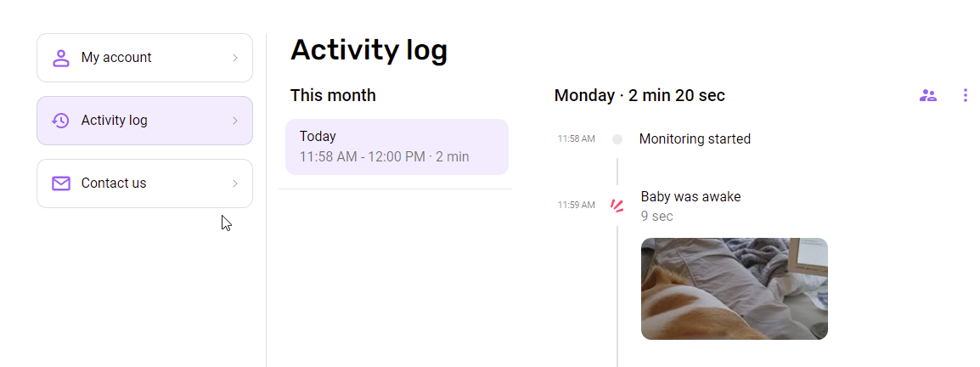Click the grey Monitoring started timeline dot
Viewport: 980px width, 367px height.
coord(617,139)
